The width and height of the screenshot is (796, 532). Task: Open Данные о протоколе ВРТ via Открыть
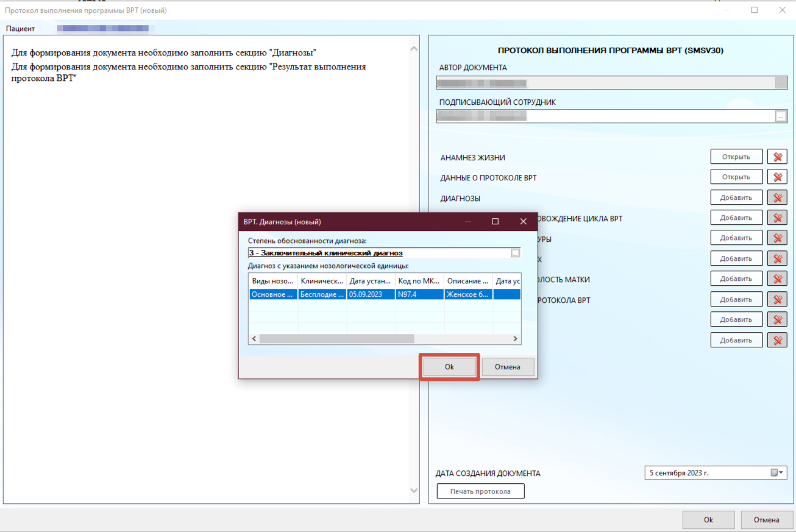[736, 177]
